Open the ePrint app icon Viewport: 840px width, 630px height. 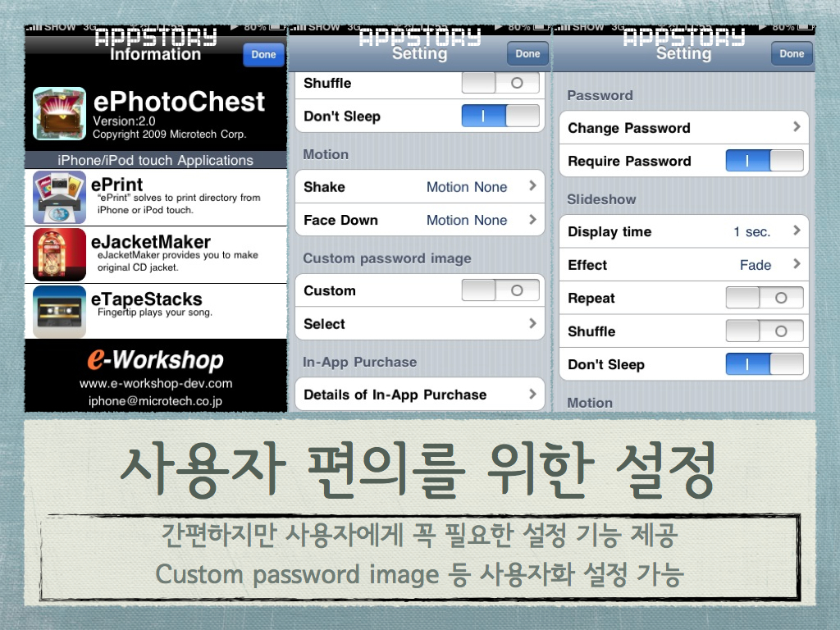59,197
